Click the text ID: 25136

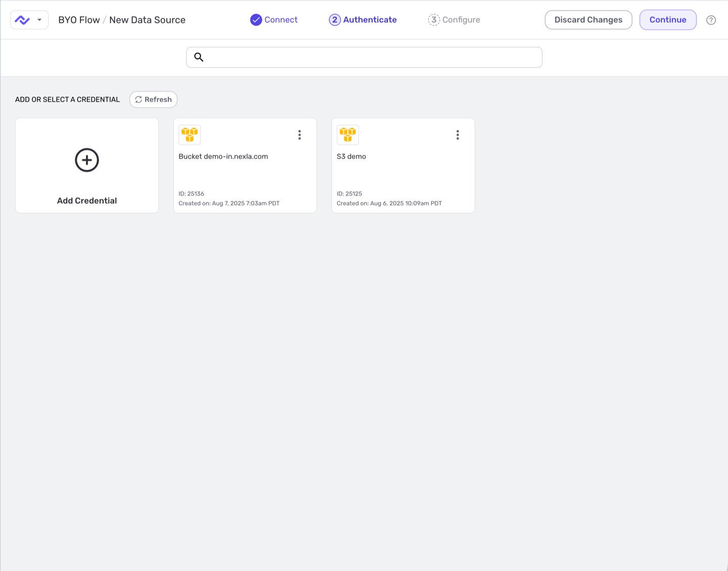(x=191, y=194)
